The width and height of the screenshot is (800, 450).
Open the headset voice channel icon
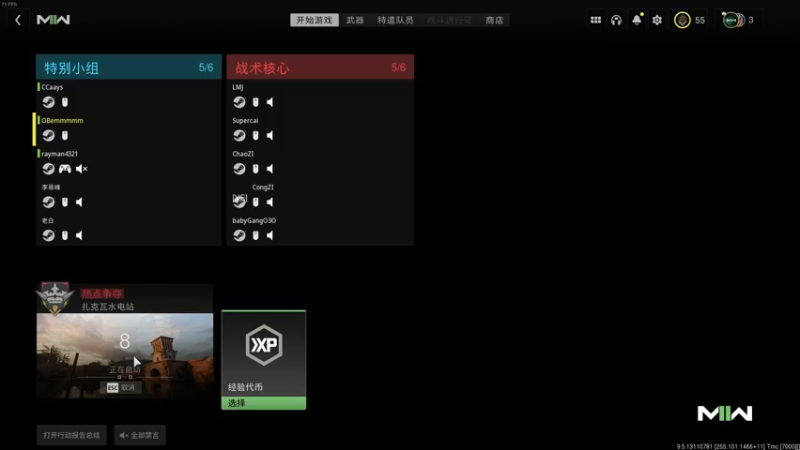(616, 20)
